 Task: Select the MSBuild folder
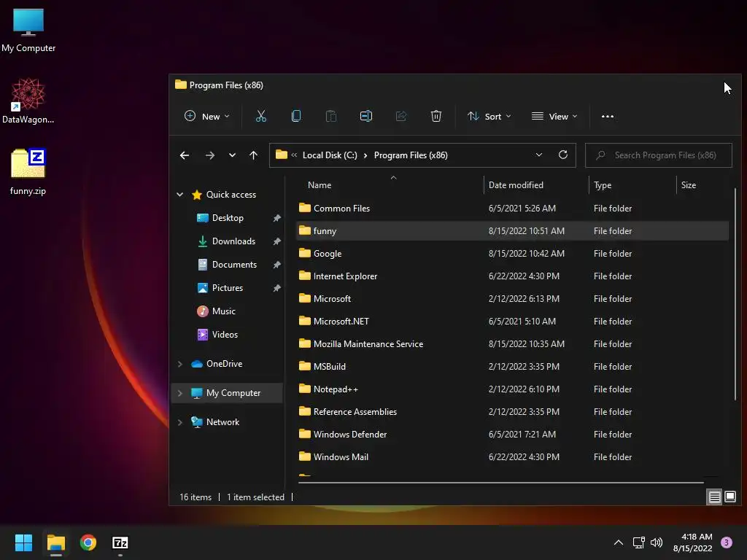512,367
